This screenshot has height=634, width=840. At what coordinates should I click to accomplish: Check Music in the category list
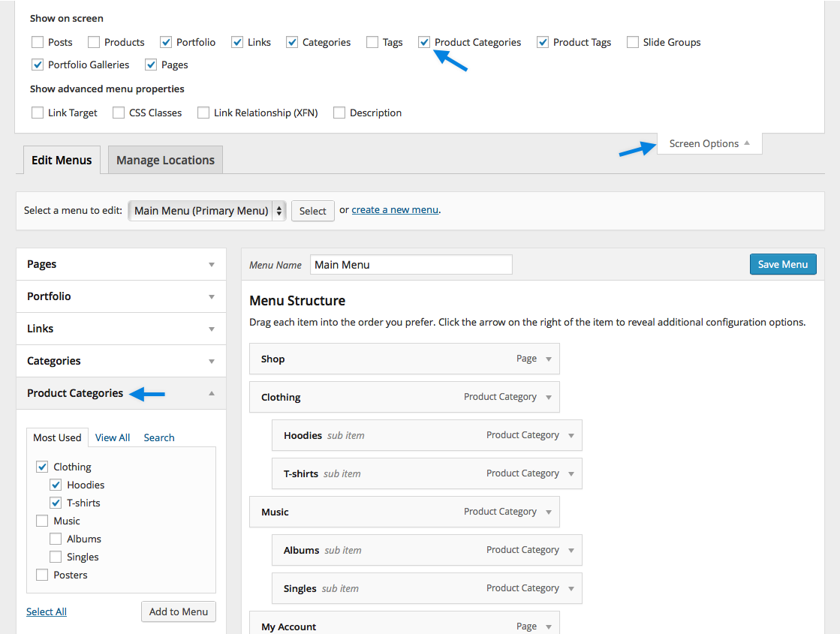(x=42, y=521)
